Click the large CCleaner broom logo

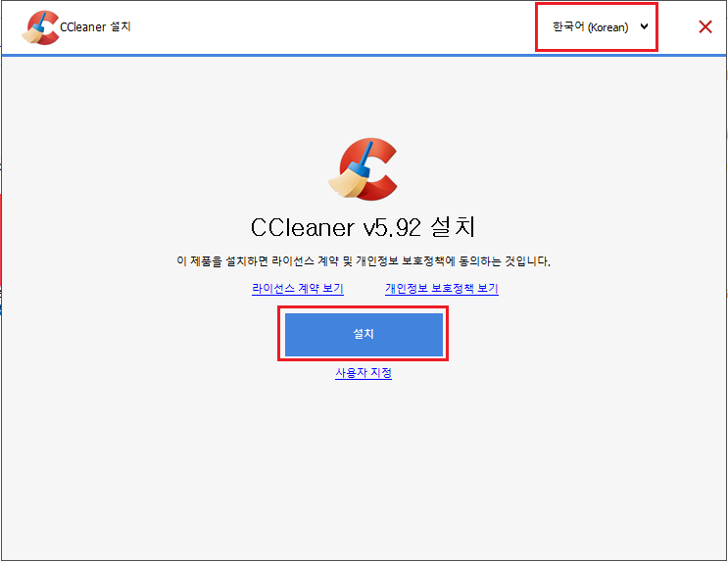click(x=364, y=169)
